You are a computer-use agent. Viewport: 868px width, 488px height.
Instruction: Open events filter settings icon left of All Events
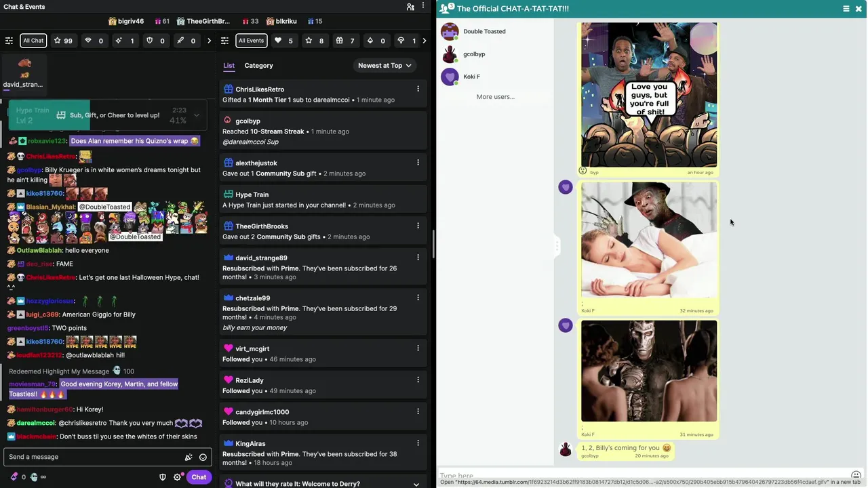pos(225,41)
